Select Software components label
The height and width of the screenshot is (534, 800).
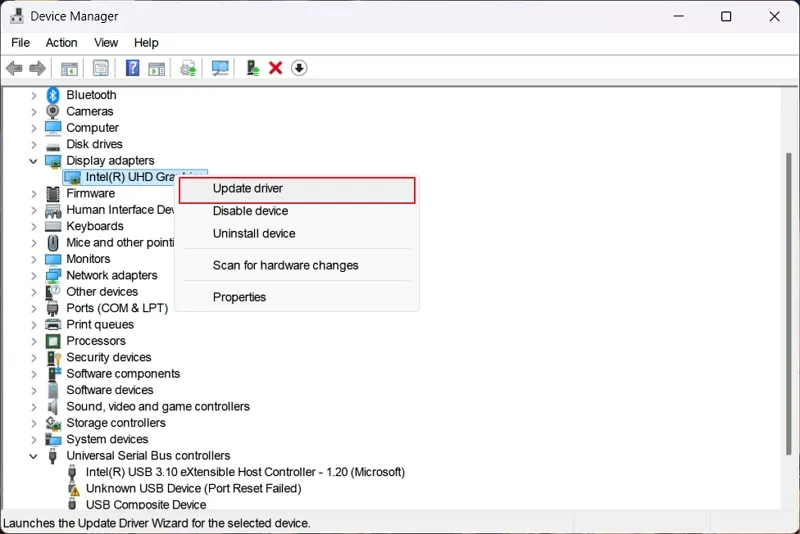[x=123, y=374]
